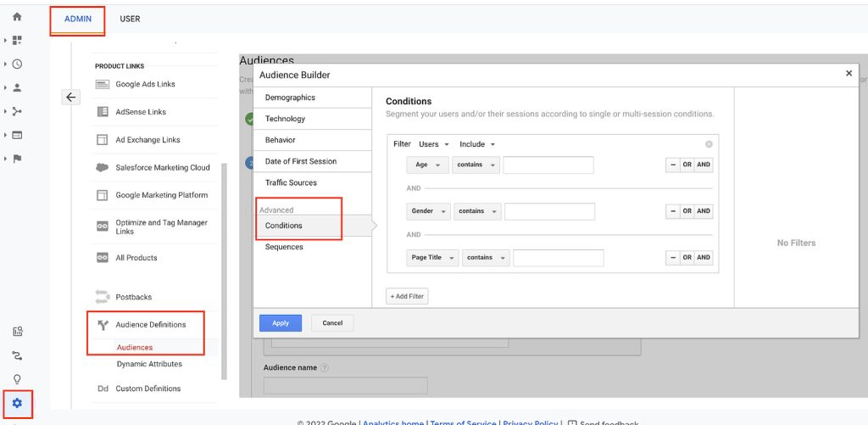Image resolution: width=868 pixels, height=425 pixels.
Task: Close the Audience Builder dialog
Action: click(849, 74)
